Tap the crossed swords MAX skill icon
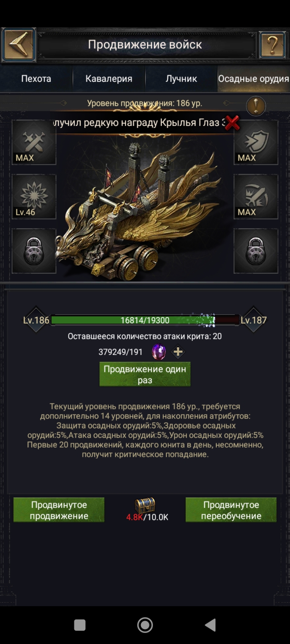This screenshot has width=290, height=644. point(34,142)
